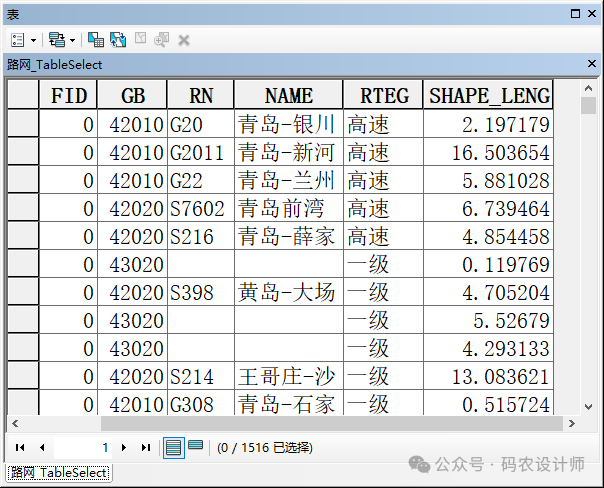Toggle Show all records view

(174, 447)
